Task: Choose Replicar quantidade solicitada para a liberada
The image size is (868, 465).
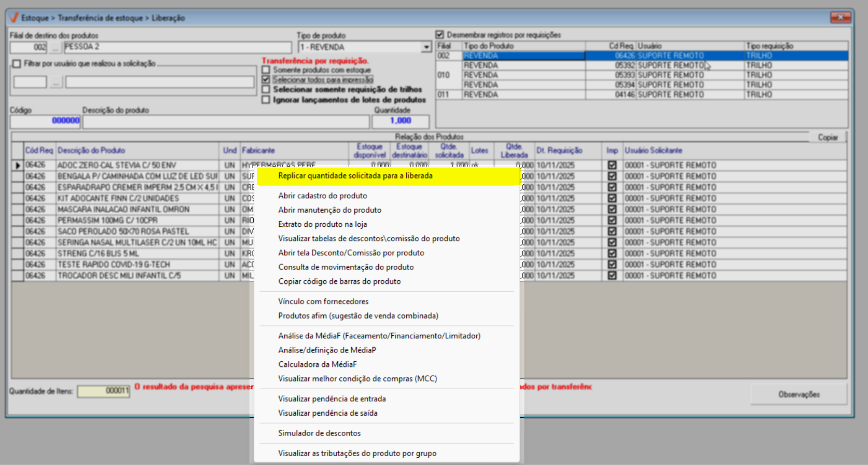Action: tap(355, 176)
